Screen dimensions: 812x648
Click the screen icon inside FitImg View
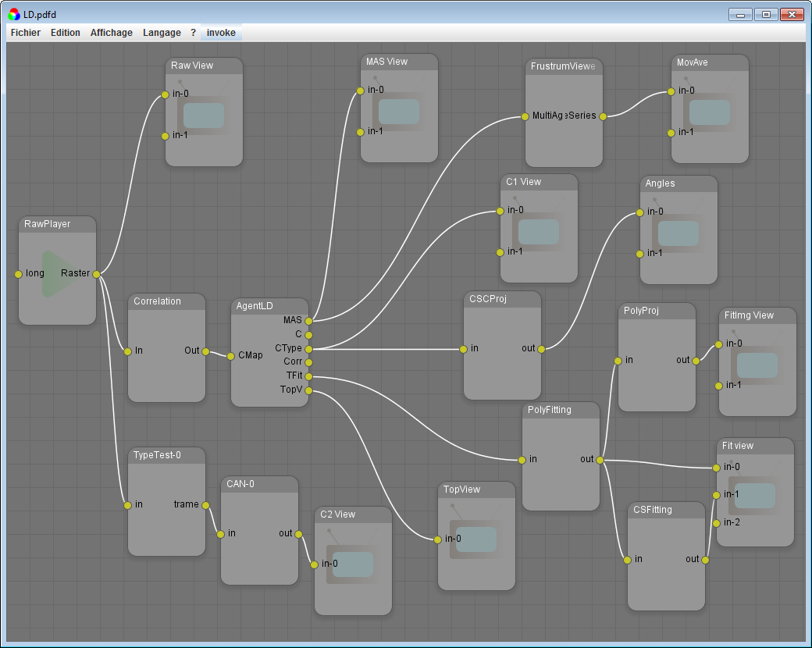pyautogui.click(x=756, y=364)
